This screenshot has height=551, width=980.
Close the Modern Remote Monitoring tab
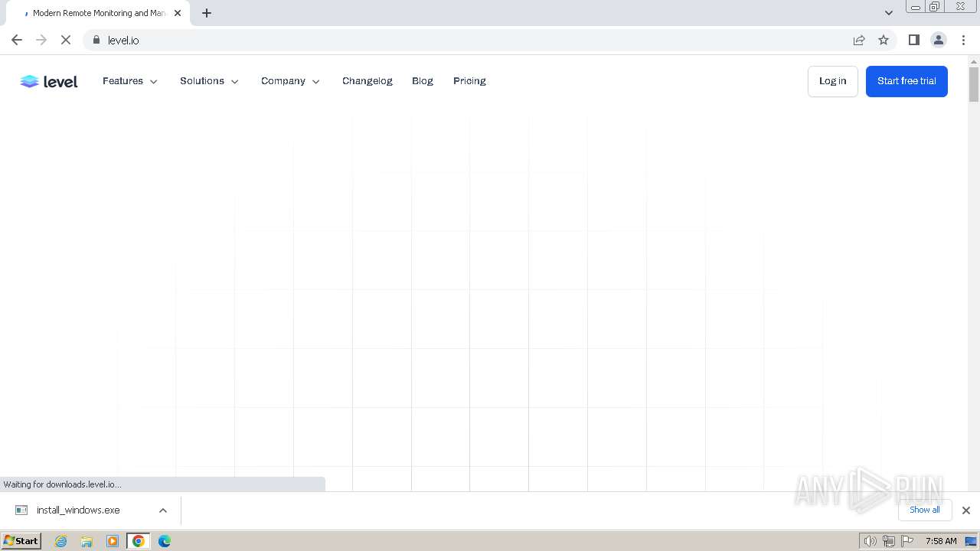click(x=178, y=13)
